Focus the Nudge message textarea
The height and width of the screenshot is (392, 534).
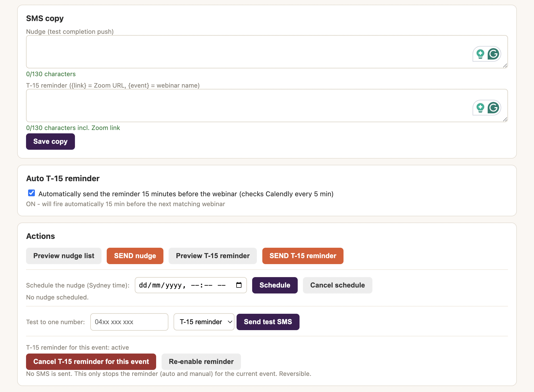point(267,52)
